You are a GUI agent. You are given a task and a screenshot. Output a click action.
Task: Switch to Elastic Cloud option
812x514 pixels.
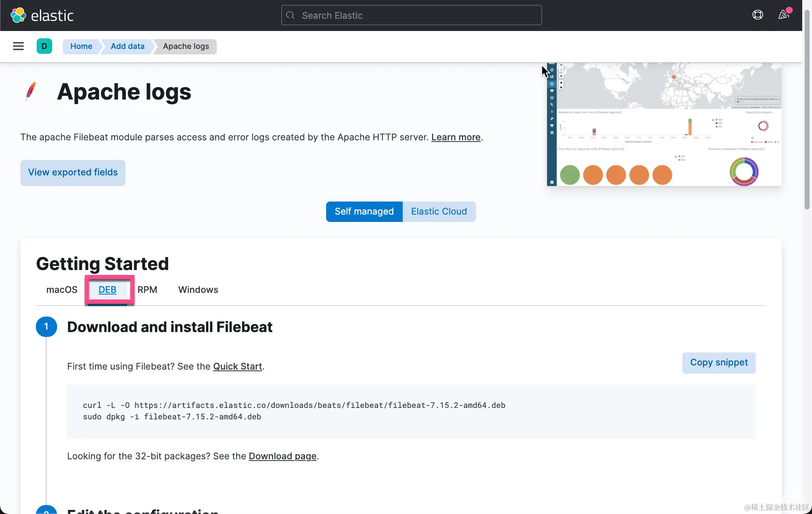point(439,211)
